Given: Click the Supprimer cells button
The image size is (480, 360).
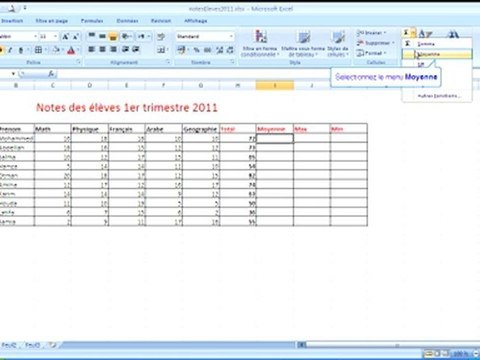Looking at the screenshot, I should [376, 43].
